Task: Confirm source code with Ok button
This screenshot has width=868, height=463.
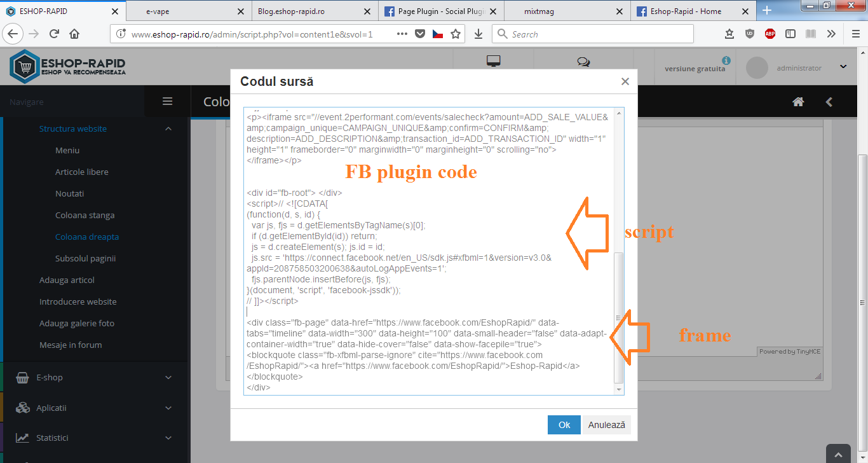Action: (564, 425)
